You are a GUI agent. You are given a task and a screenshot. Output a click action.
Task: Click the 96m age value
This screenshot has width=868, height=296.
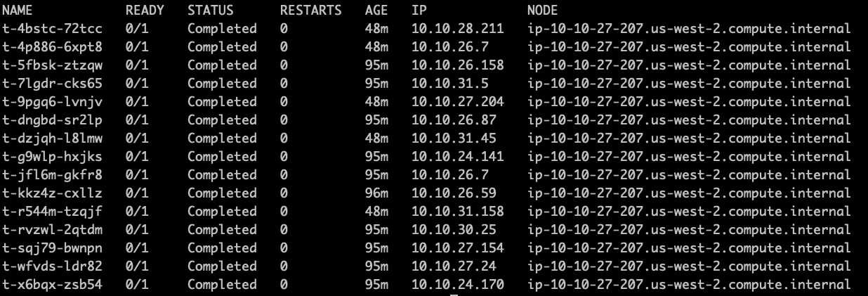[376, 193]
